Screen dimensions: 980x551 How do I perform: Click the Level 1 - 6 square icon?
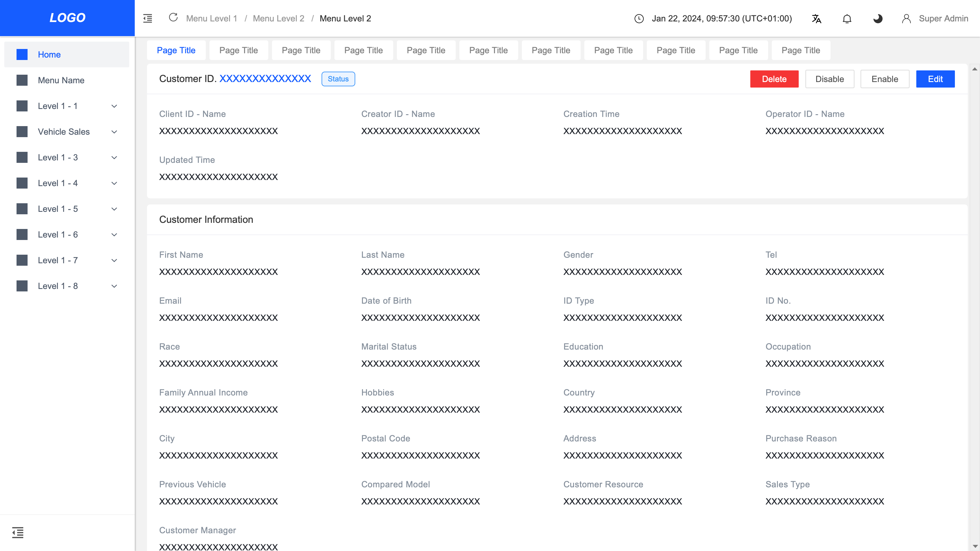coord(22,234)
